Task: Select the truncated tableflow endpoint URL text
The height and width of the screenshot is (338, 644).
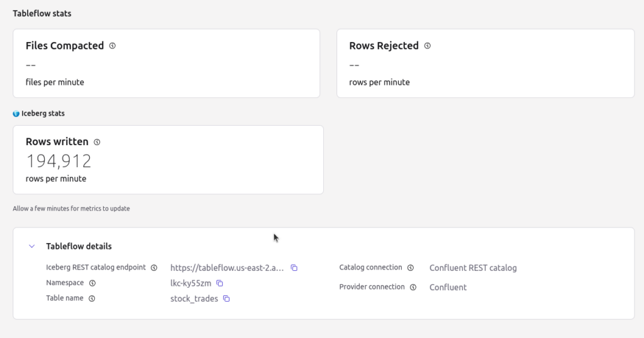Action: (x=227, y=268)
